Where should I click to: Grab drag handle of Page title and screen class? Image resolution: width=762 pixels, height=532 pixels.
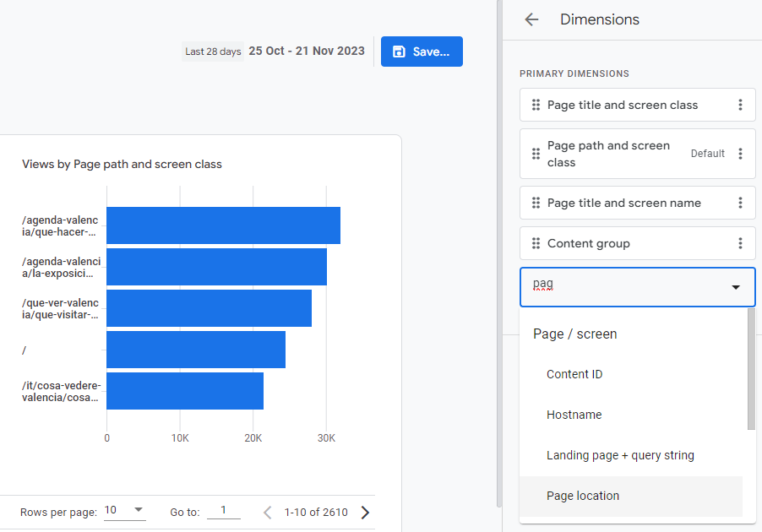[536, 106]
